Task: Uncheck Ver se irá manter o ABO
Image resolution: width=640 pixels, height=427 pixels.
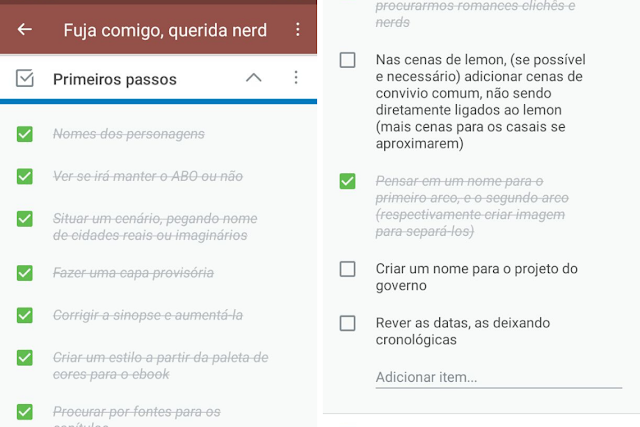Action: 26,176
